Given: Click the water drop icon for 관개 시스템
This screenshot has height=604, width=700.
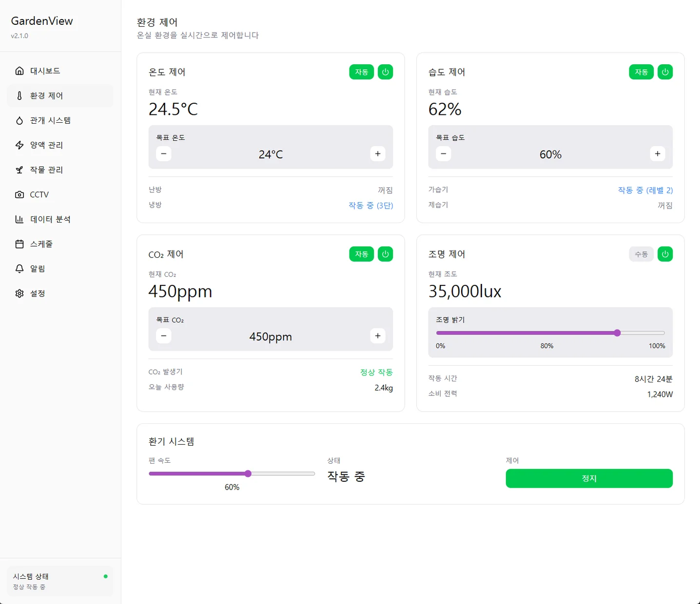Looking at the screenshot, I should (19, 120).
